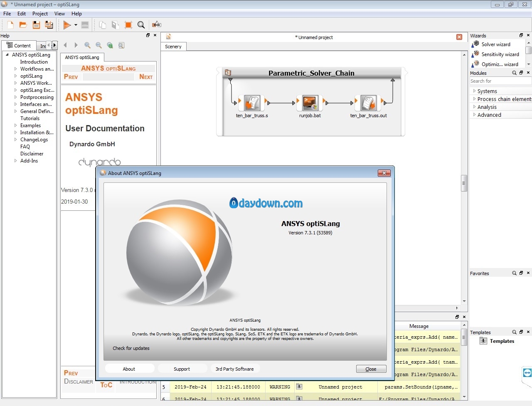Open 3rd Party Software info
The width and height of the screenshot is (532, 406).
[234, 369]
